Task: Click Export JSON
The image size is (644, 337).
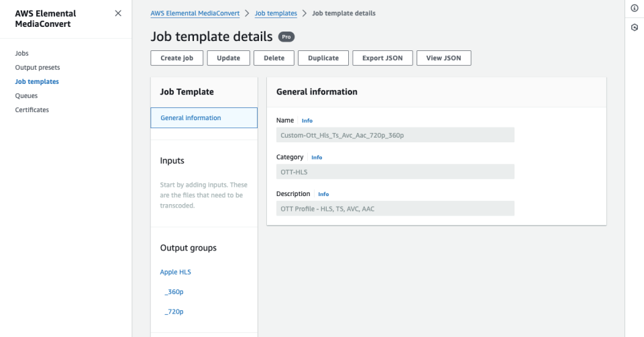Action: 382,58
